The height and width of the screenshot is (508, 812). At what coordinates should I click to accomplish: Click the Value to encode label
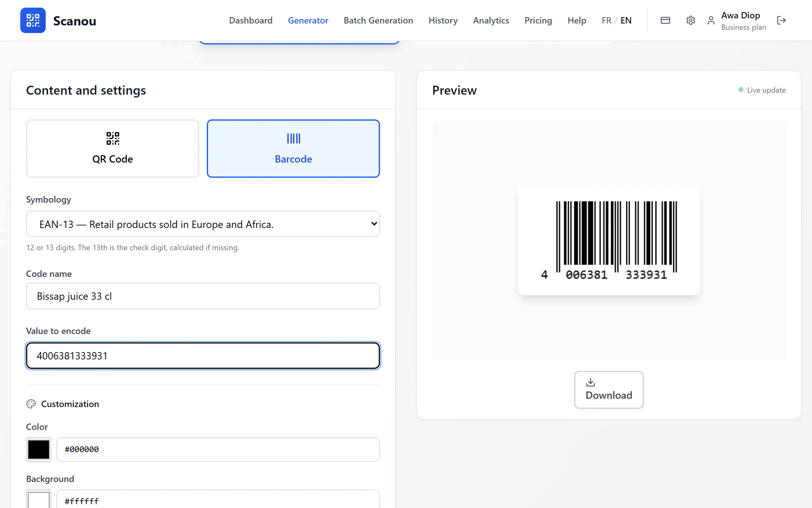point(58,331)
